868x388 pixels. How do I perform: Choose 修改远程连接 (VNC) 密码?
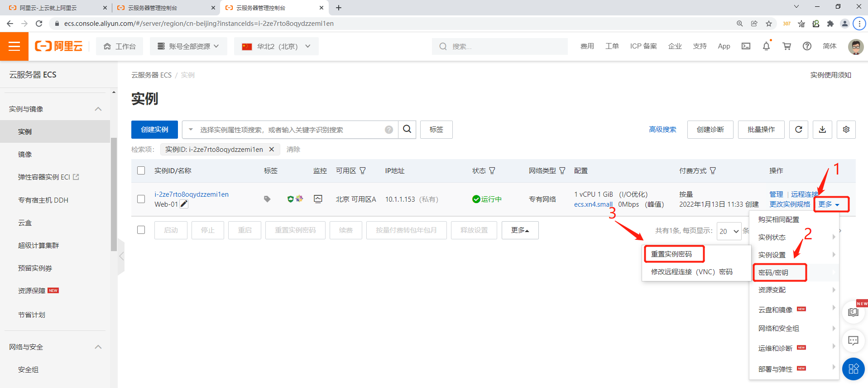691,272
